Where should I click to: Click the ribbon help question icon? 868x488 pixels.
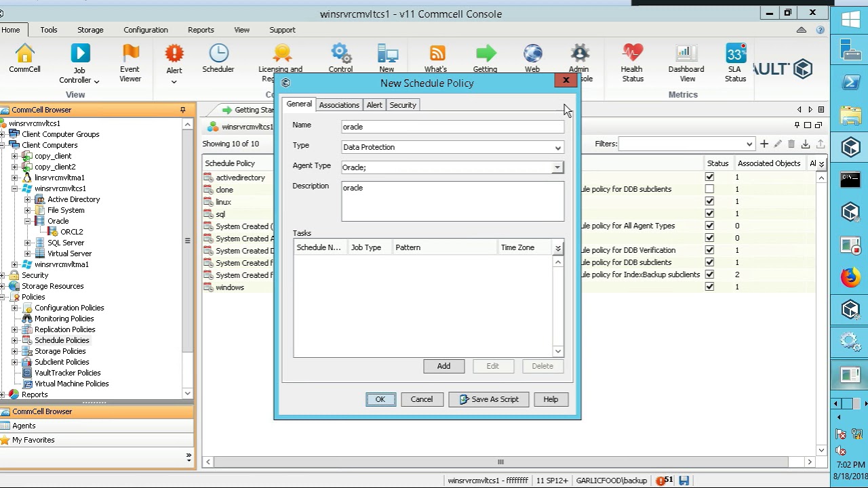coord(820,30)
